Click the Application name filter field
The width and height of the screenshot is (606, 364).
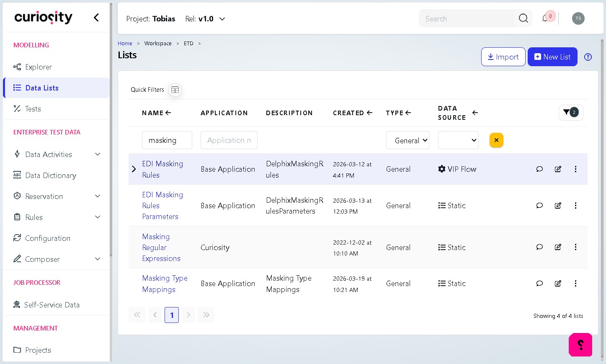(x=229, y=140)
